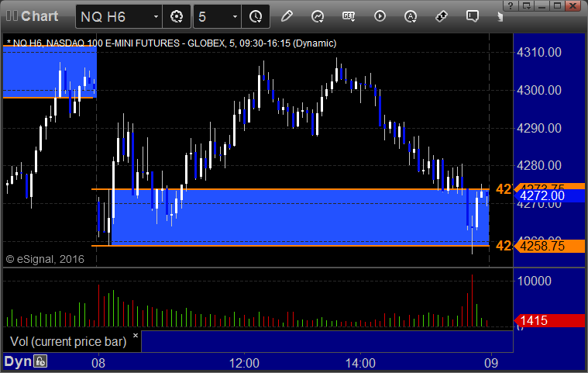Screen dimensions: 588x373
Task: Click the 09 date axis label
Action: (491, 363)
